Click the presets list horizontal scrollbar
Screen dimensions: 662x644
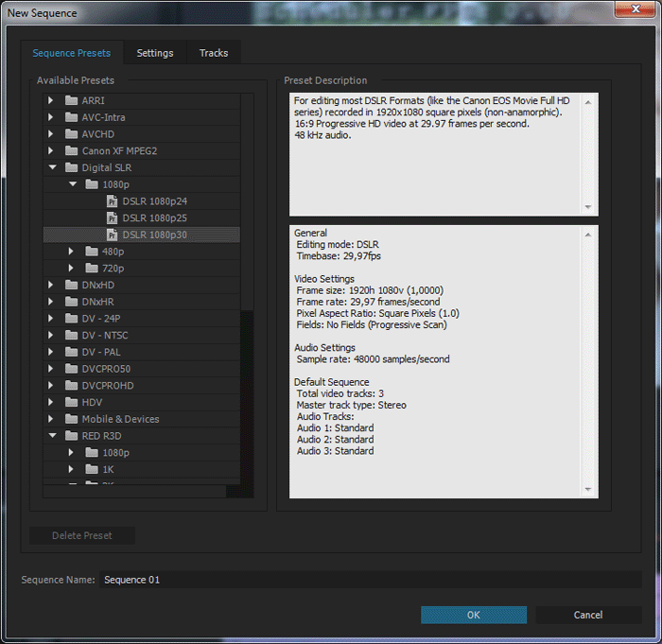(x=134, y=491)
